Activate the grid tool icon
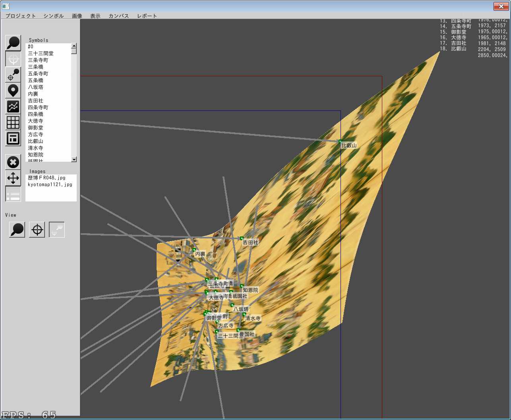Image resolution: width=511 pixels, height=420 pixels. tap(13, 122)
